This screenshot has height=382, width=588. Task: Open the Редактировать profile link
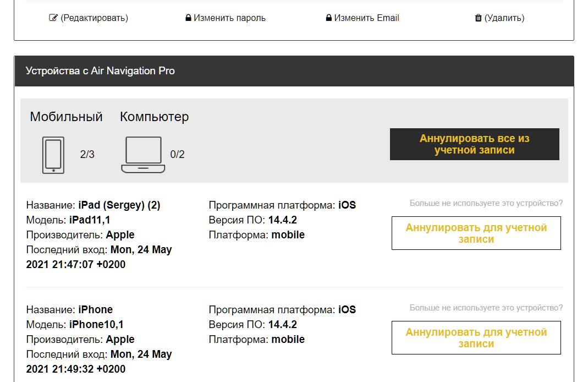click(94, 18)
